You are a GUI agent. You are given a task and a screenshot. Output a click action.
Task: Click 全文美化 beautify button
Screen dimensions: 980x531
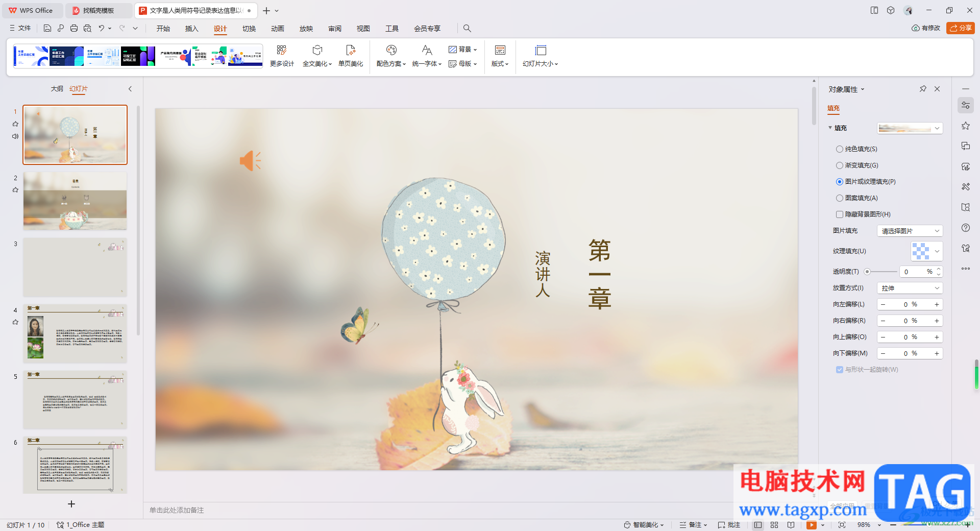point(317,56)
